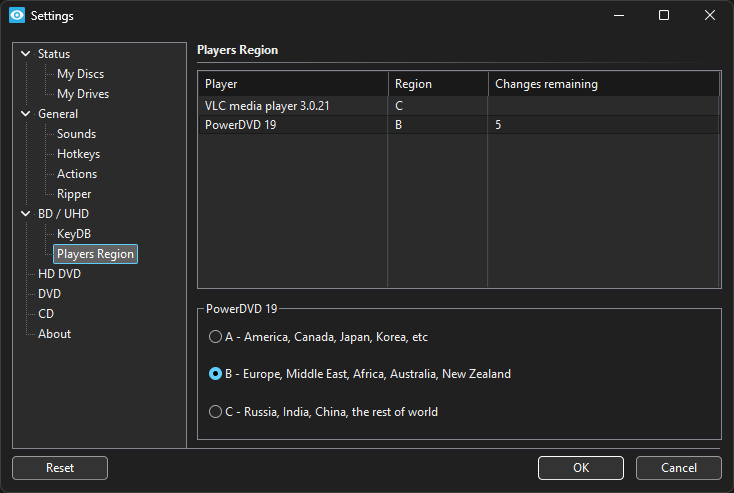Viewport: 734px width, 493px height.
Task: Sort by the Region column header
Action: 438,84
